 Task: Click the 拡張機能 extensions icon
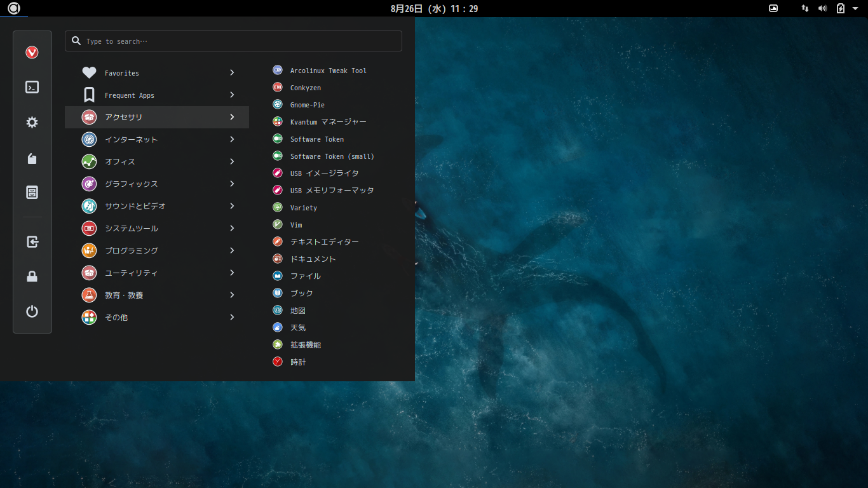[x=278, y=345]
